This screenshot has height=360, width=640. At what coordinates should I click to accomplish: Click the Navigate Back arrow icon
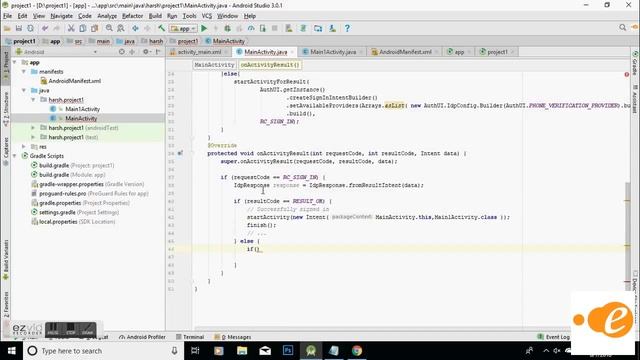point(135,28)
